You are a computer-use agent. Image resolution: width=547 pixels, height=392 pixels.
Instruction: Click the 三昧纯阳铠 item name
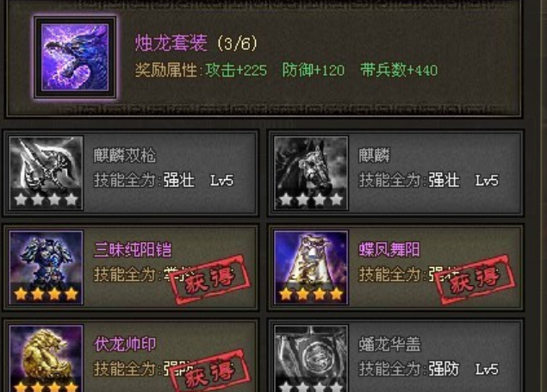(x=133, y=250)
